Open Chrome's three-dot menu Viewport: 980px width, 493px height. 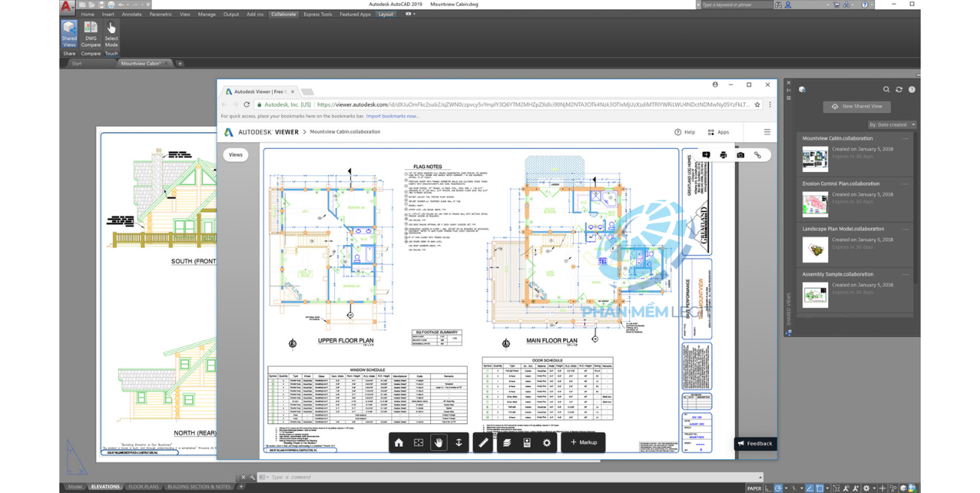coord(770,104)
